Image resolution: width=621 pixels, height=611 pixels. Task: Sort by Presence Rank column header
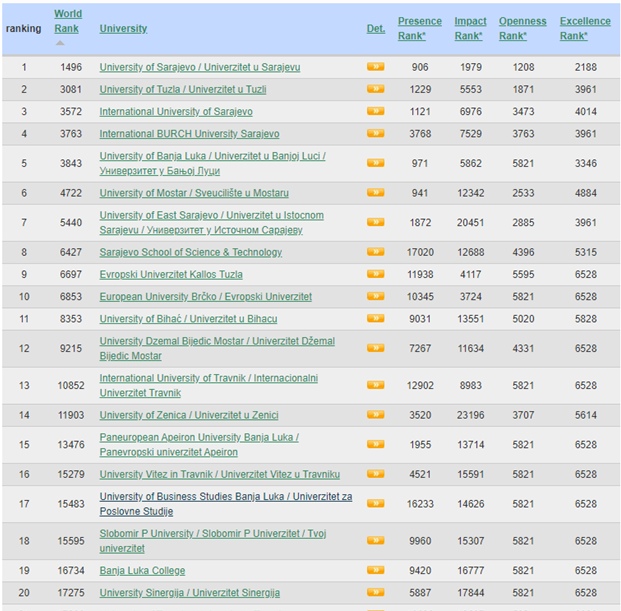coord(419,28)
